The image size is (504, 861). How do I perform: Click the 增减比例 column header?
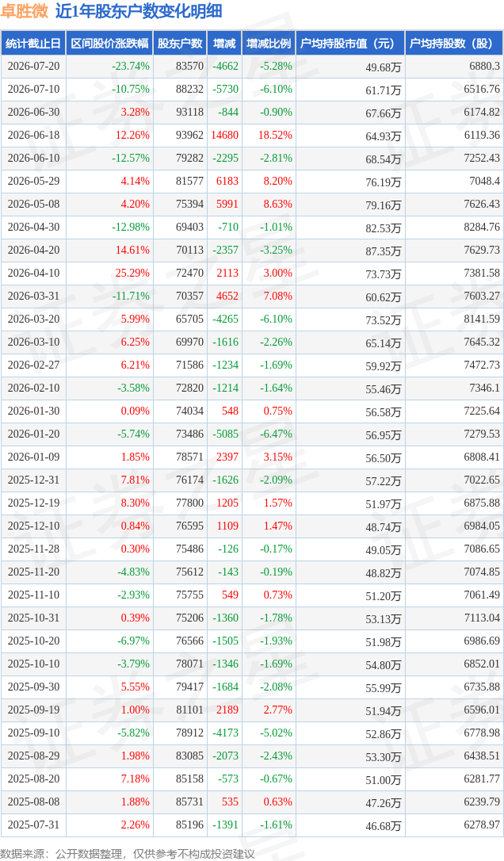(x=269, y=44)
